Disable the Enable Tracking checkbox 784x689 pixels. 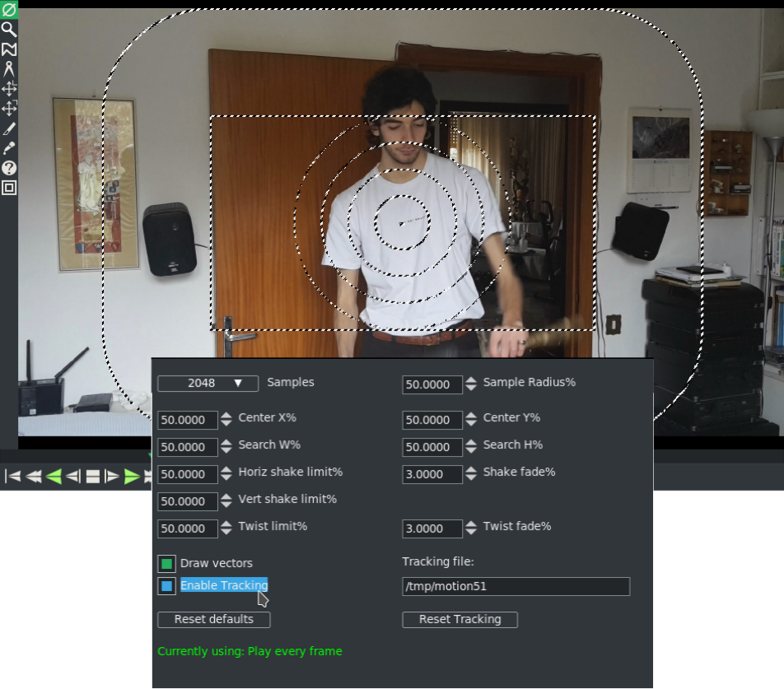click(167, 586)
